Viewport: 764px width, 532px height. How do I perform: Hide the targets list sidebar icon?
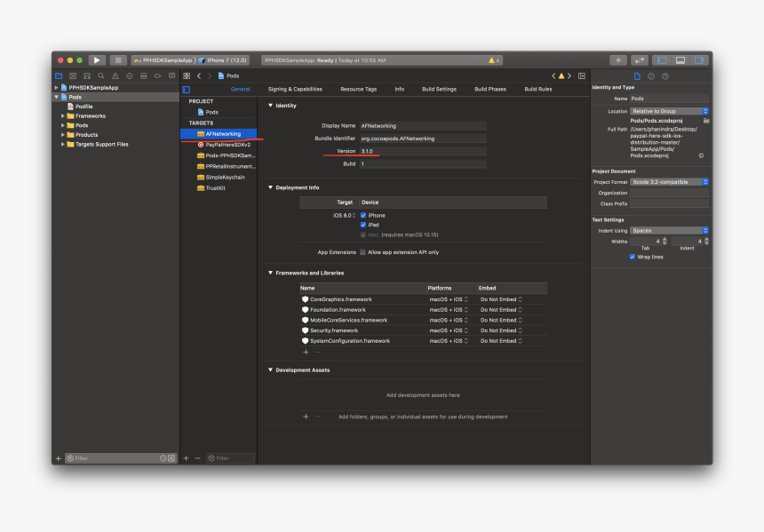[x=187, y=90]
